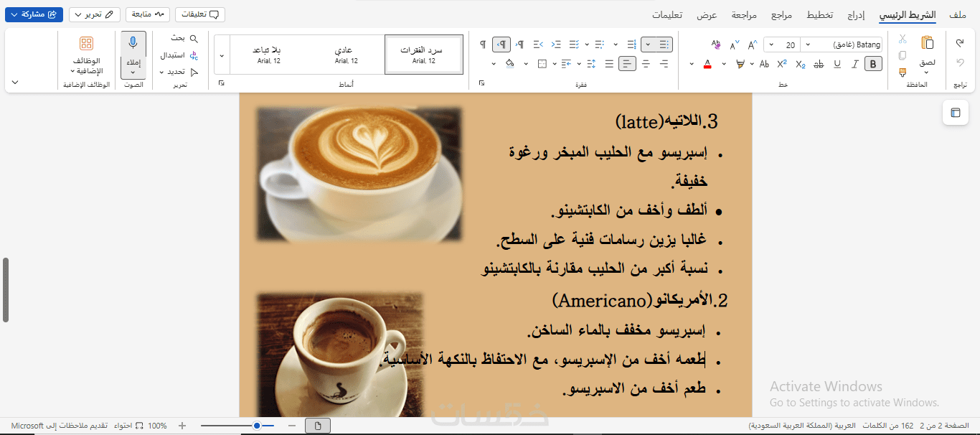The width and height of the screenshot is (980, 435).
Task: Click the Paste (لصق) clipboard icon
Action: click(927, 42)
